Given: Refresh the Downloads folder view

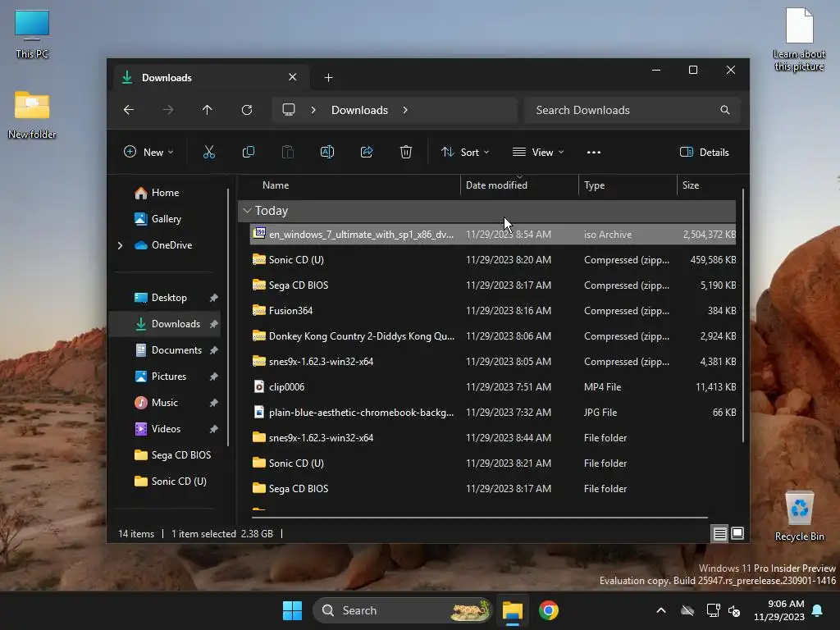Looking at the screenshot, I should click(246, 110).
